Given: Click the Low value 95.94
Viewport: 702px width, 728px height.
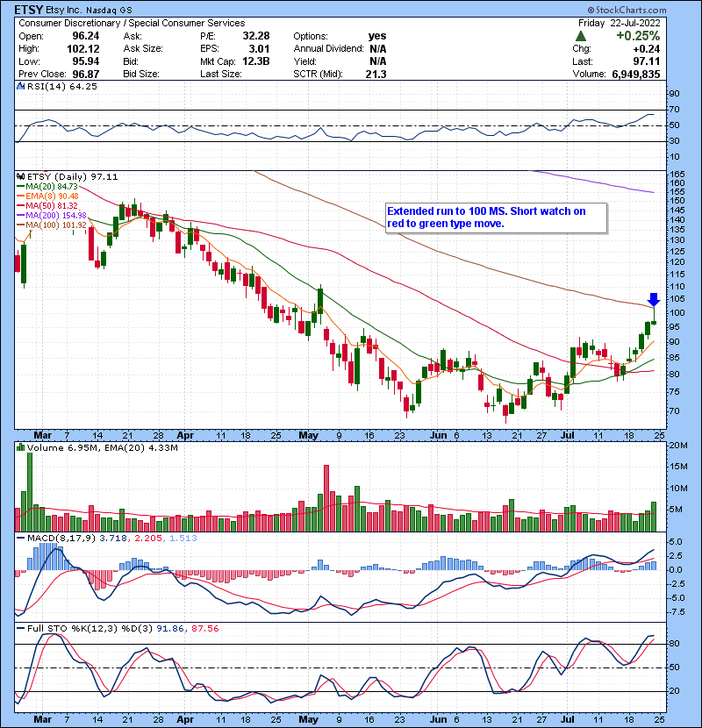Looking at the screenshot, I should [85, 61].
